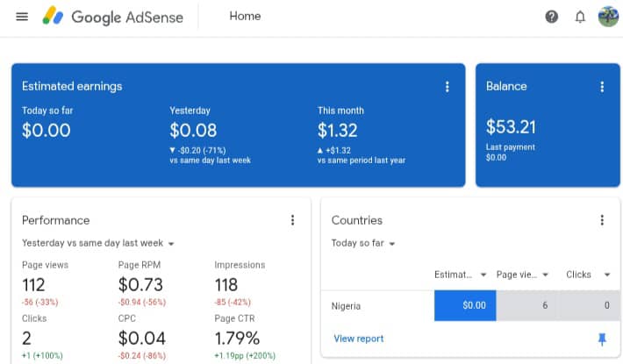Open the hamburger navigation menu
The image size is (623, 364).
22,17
